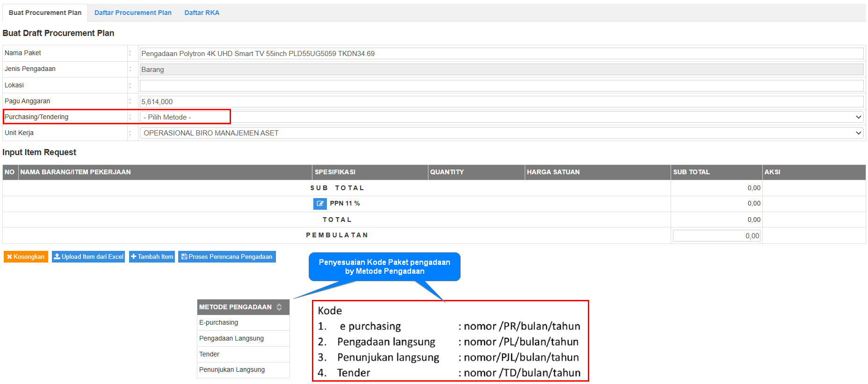The image size is (868, 384).
Task: Select the Buat Procurement Plan tab
Action: (45, 13)
